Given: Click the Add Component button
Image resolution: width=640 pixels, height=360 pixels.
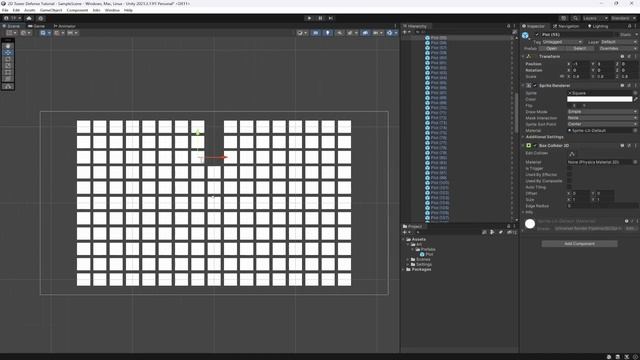Looking at the screenshot, I should click(579, 244).
